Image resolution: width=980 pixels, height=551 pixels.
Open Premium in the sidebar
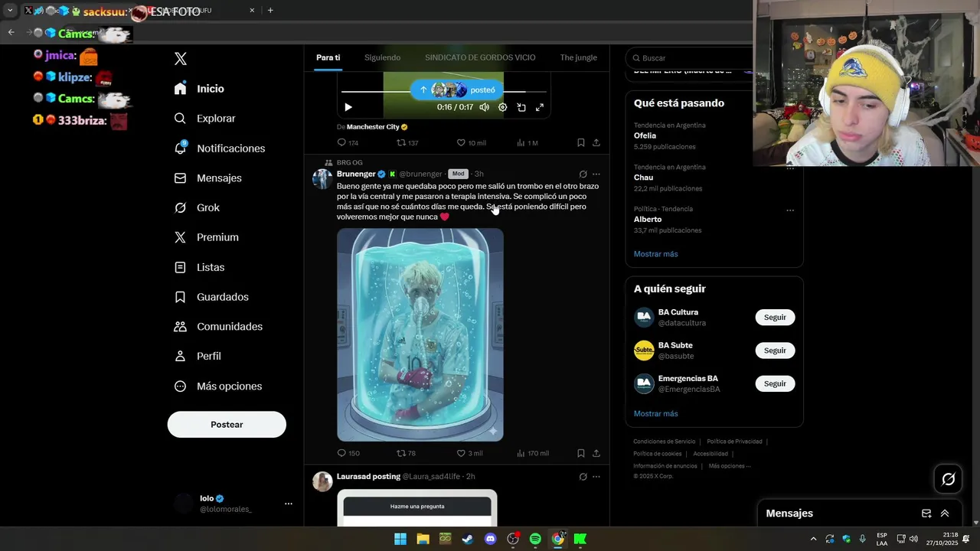(x=206, y=237)
